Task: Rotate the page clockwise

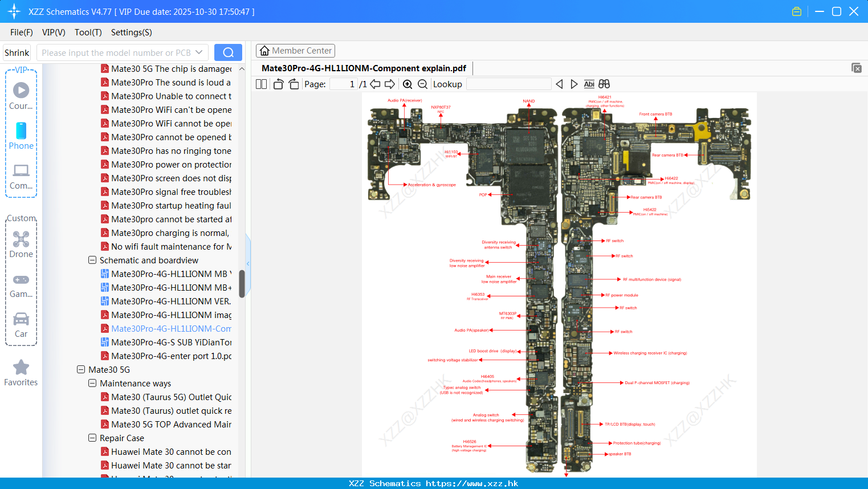Action: coord(294,84)
